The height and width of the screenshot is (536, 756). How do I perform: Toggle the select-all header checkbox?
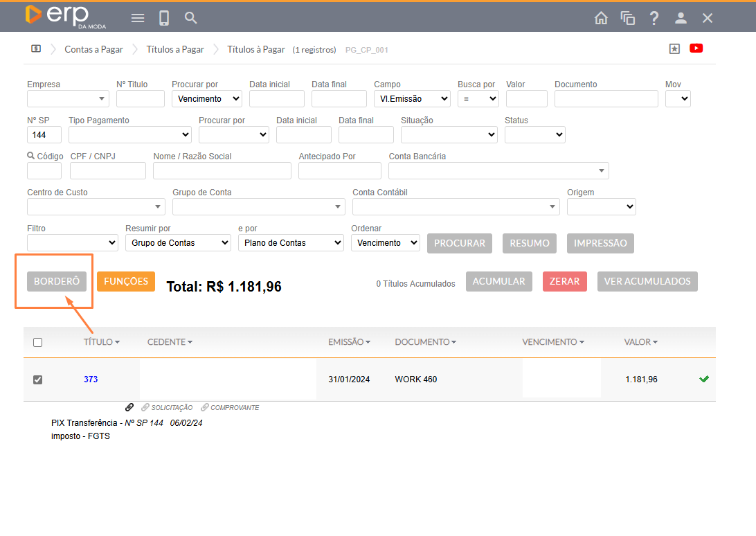point(38,342)
